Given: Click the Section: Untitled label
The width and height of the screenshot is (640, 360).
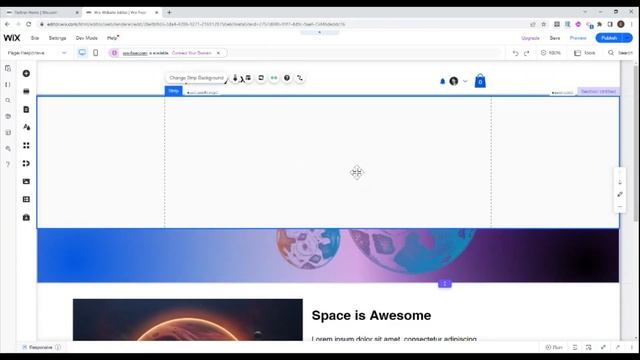Looking at the screenshot, I should (x=598, y=91).
